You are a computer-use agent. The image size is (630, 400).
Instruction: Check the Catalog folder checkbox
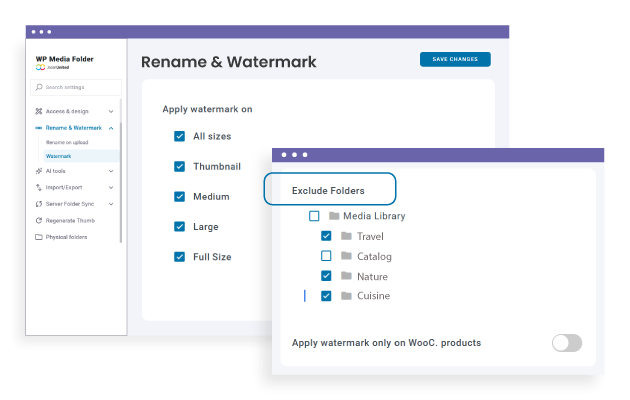[326, 256]
